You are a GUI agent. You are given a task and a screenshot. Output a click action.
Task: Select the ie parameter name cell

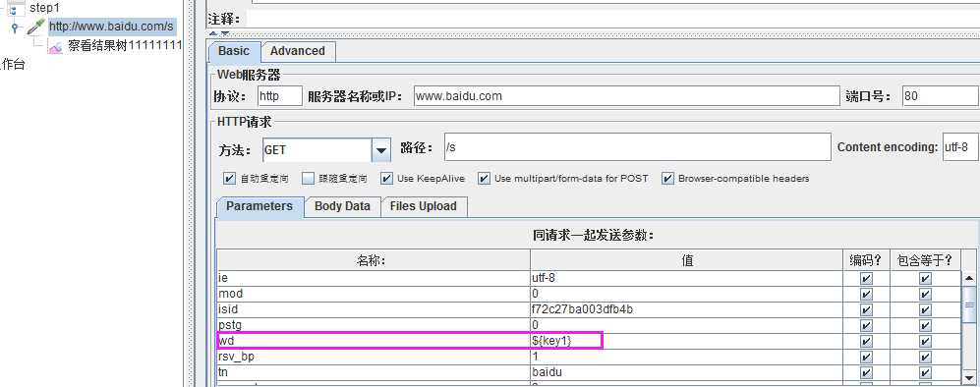tap(374, 278)
